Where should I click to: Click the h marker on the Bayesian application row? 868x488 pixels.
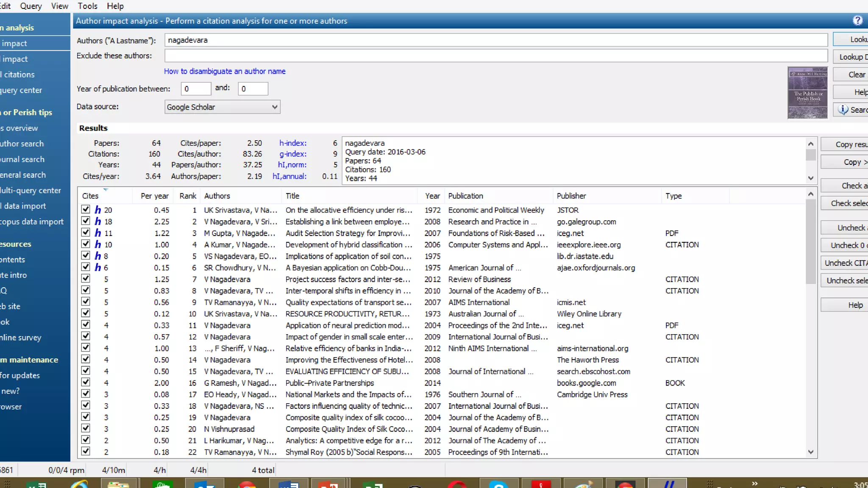point(98,267)
